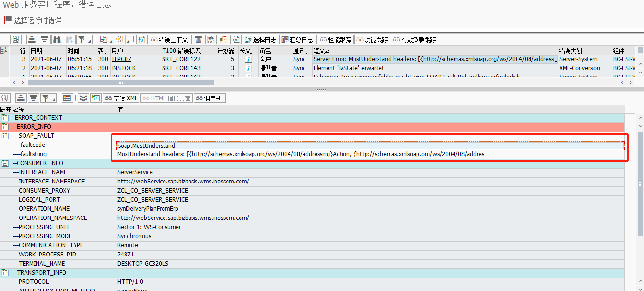
Task: Click the trash delete icon
Action: (x=199, y=39)
